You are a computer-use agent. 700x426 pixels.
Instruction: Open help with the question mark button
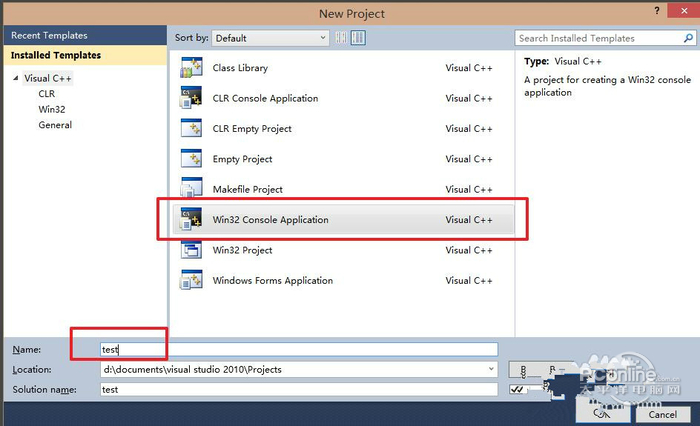coord(657,11)
